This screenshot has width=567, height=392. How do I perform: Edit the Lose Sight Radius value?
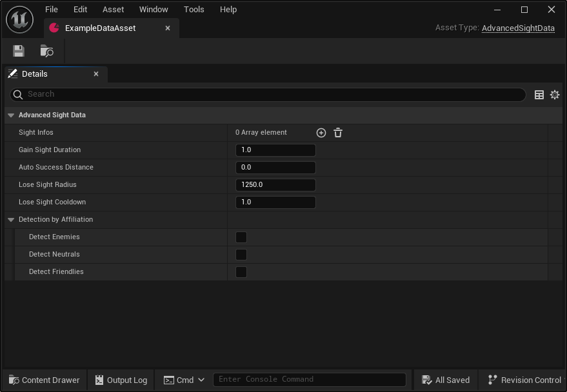(275, 185)
